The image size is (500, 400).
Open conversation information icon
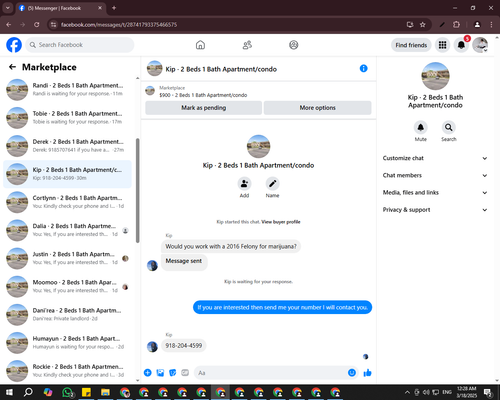pos(364,68)
